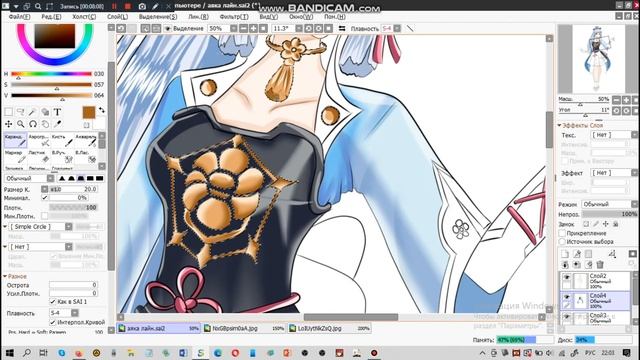This screenshot has height=360, width=640.
Task: Choose the Аэрограф (airbrush) brush
Action: coord(39,140)
